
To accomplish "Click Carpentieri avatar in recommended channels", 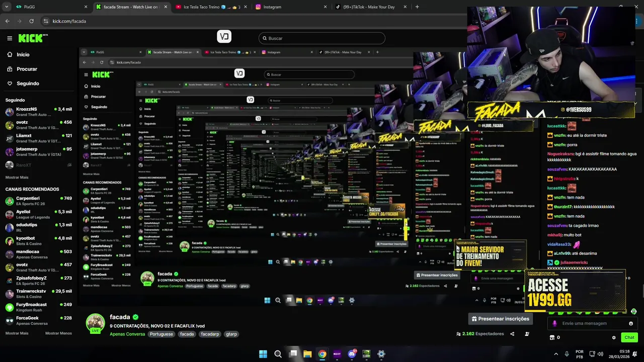I will 10,201.
